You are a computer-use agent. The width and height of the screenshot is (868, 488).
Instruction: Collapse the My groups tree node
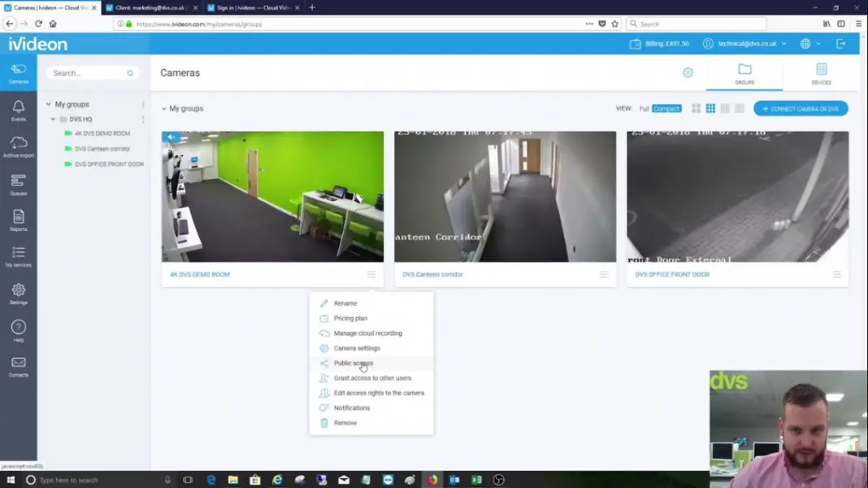click(48, 104)
